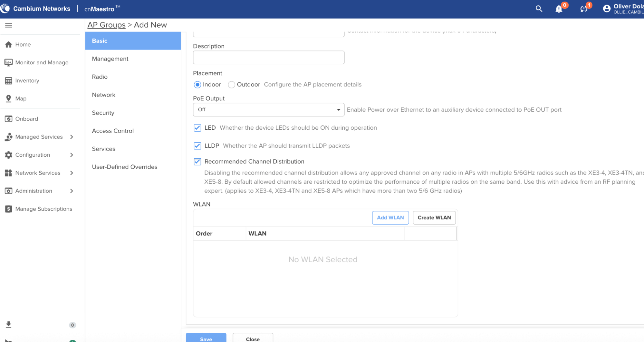Image resolution: width=644 pixels, height=342 pixels.
Task: Click the hamburger menu icon
Action: click(x=9, y=25)
